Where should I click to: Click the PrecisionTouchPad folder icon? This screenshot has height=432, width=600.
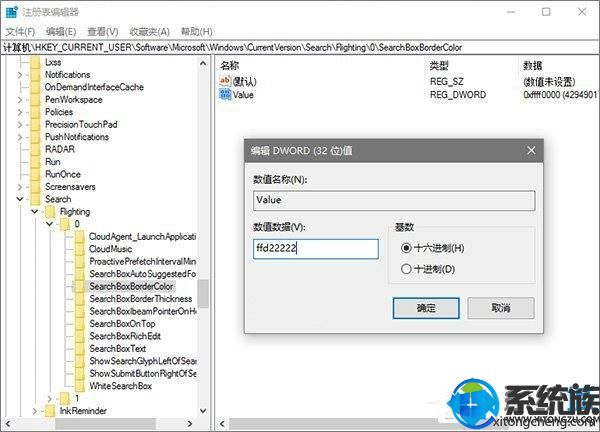click(36, 124)
